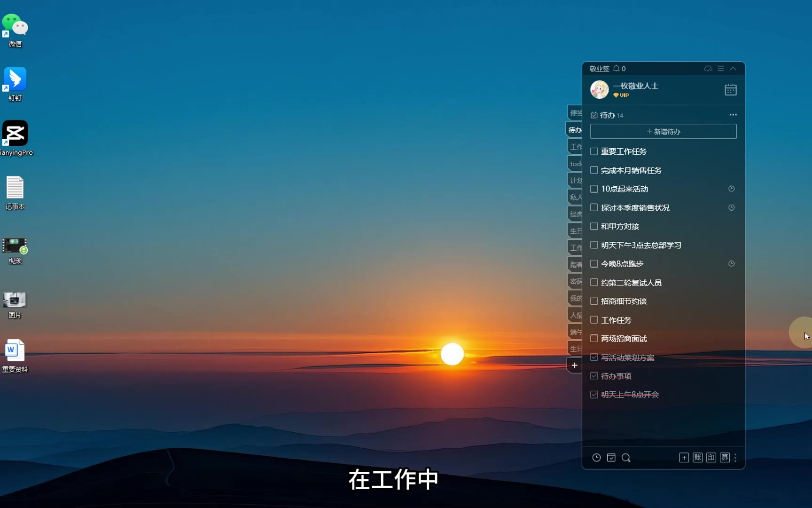
Task: Tick the 10点起来活动 checkbox
Action: click(x=594, y=189)
